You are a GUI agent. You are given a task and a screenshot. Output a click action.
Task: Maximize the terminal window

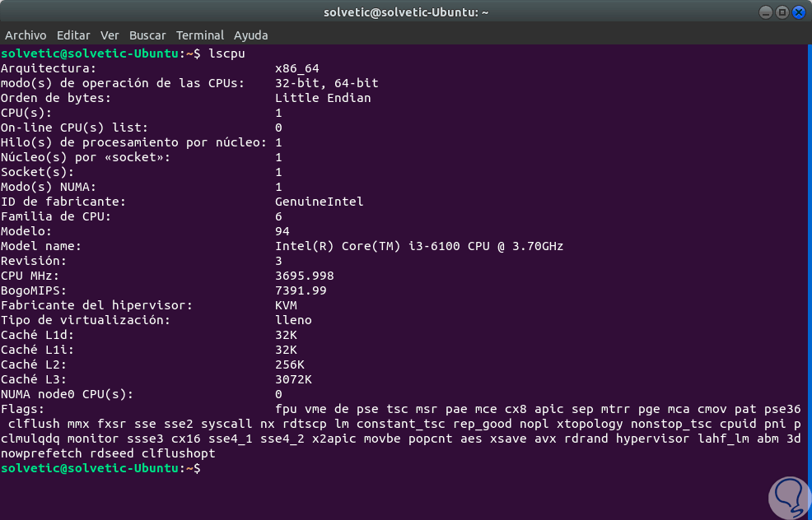(782, 12)
